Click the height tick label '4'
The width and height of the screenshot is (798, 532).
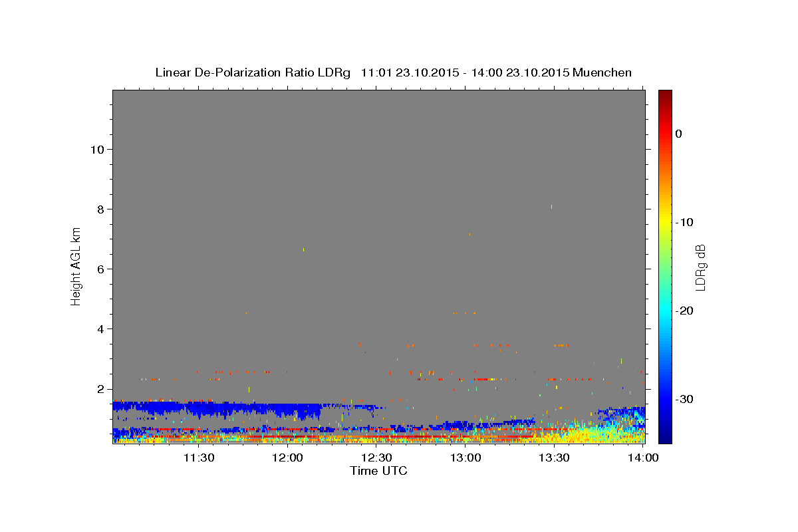[x=101, y=329]
